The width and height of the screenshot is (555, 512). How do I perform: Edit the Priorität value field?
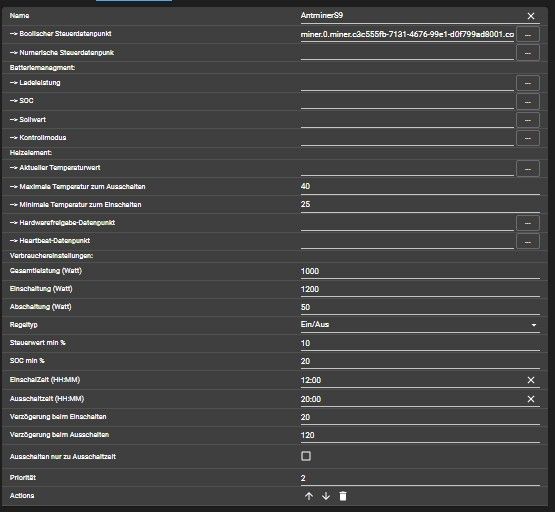420,478
